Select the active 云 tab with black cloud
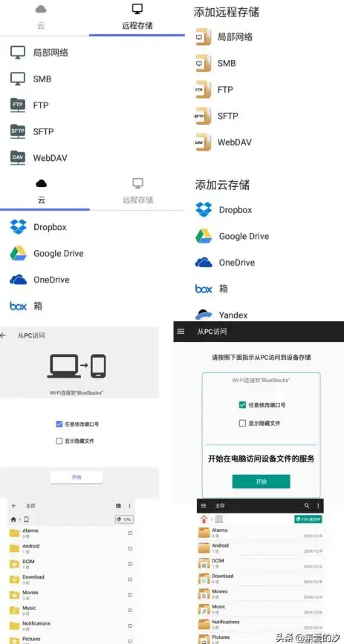 click(x=41, y=192)
